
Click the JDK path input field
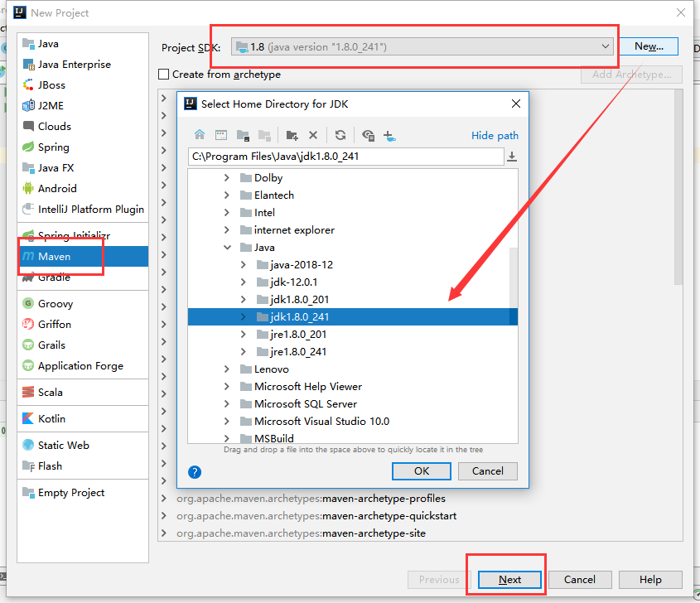(x=346, y=157)
